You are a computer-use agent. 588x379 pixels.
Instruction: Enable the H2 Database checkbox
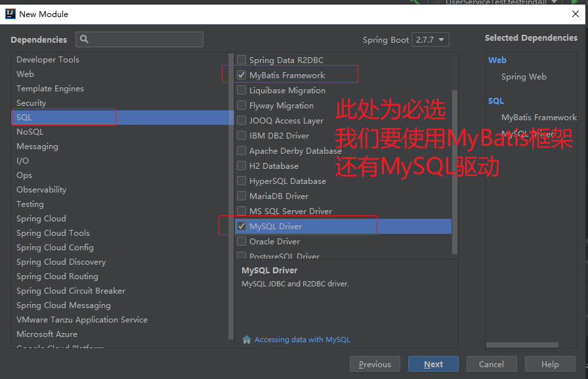[x=241, y=166]
